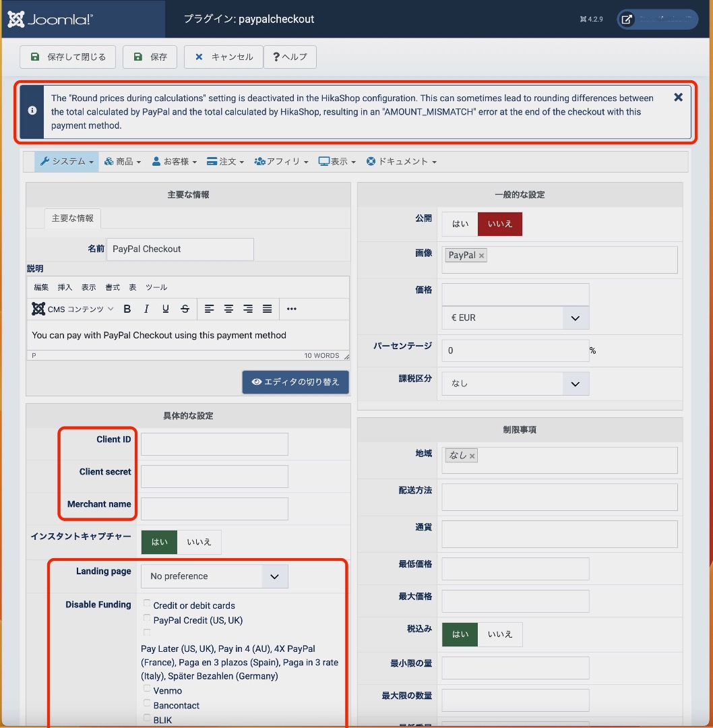Open site preview external link icon
The height and width of the screenshot is (728, 713).
627,20
